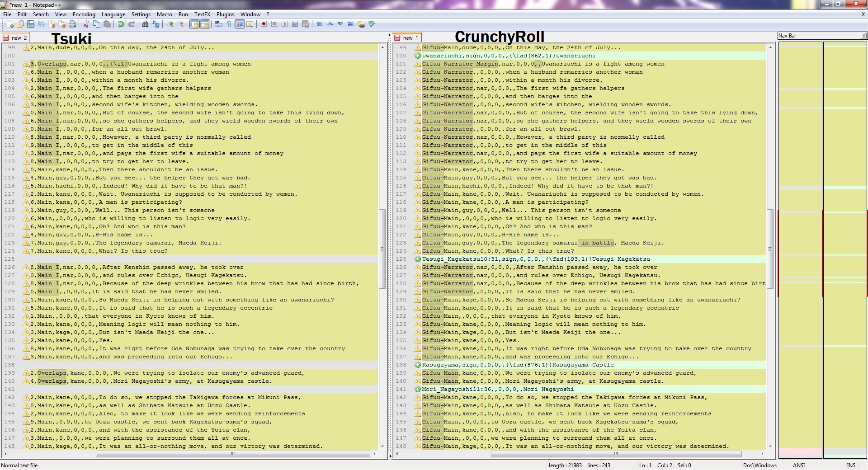Image resolution: width=868 pixels, height=470 pixels.
Task: Click the added-line marker on right line 100
Action: pos(418,56)
